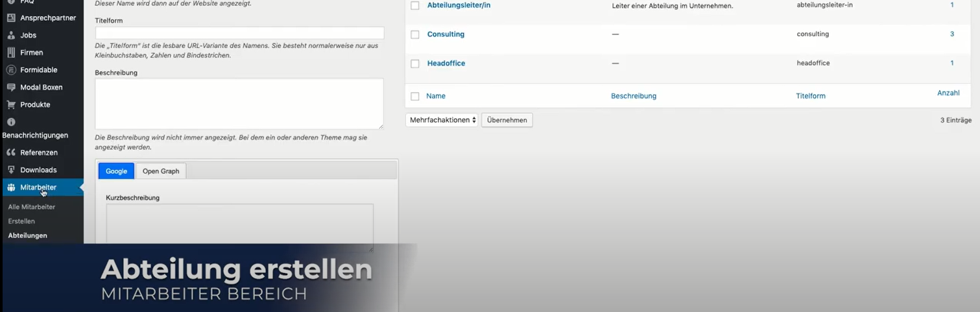Click the Ansprechpartner sidebar icon
This screenshot has height=312, width=980.
pos(11,18)
